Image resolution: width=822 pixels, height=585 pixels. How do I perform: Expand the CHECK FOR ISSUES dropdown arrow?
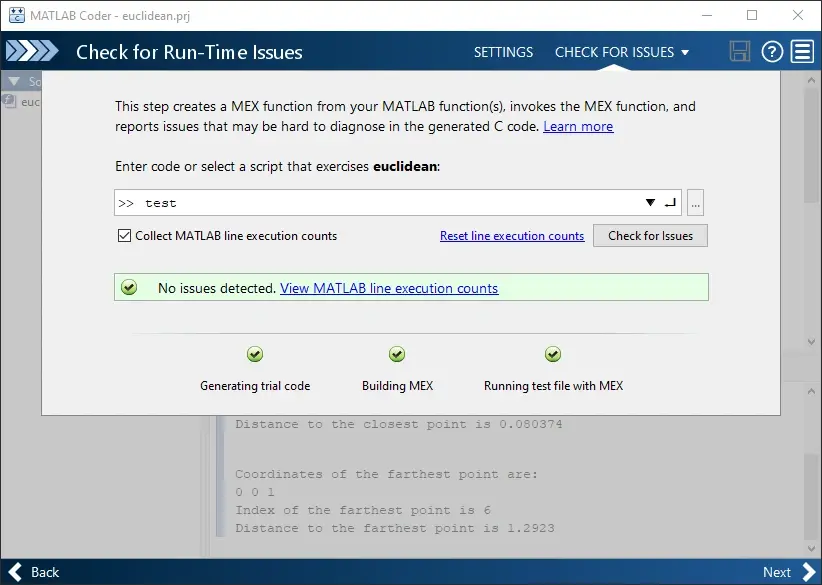tap(685, 52)
